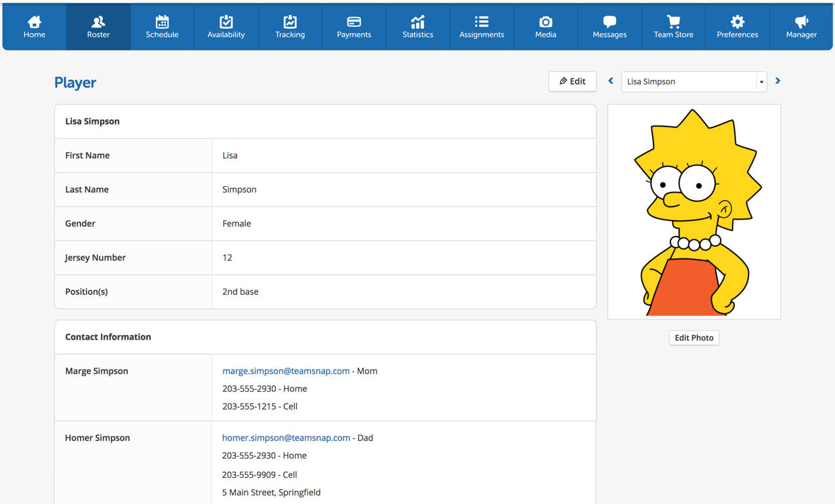Open Media camera icon
This screenshot has height=504, width=835.
pyautogui.click(x=545, y=22)
